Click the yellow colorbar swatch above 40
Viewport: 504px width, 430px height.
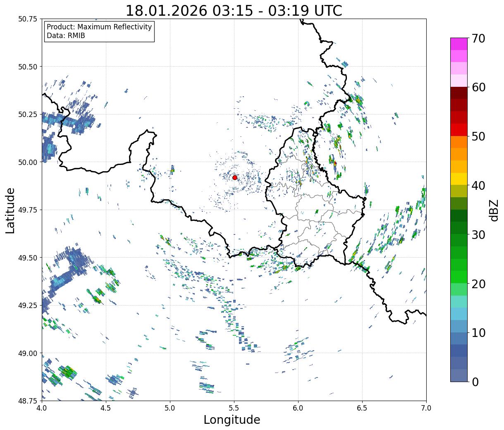point(459,179)
